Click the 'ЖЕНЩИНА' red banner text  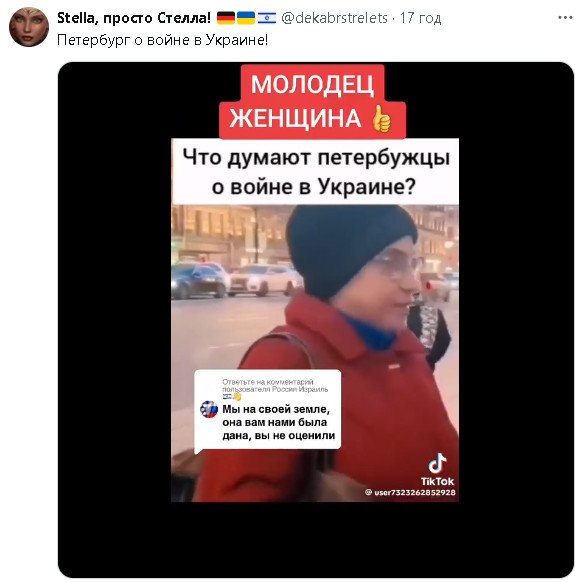coord(295,119)
